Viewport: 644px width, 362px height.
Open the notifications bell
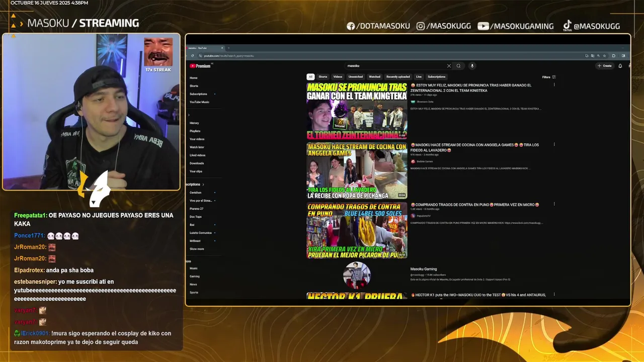[x=620, y=66]
